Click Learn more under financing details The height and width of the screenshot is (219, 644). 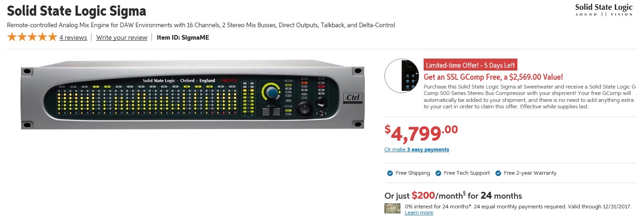[419, 213]
